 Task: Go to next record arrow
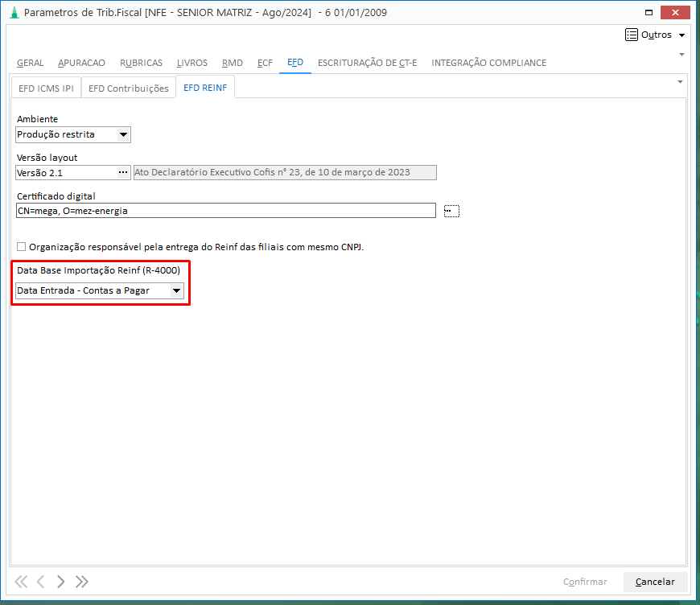tap(60, 582)
